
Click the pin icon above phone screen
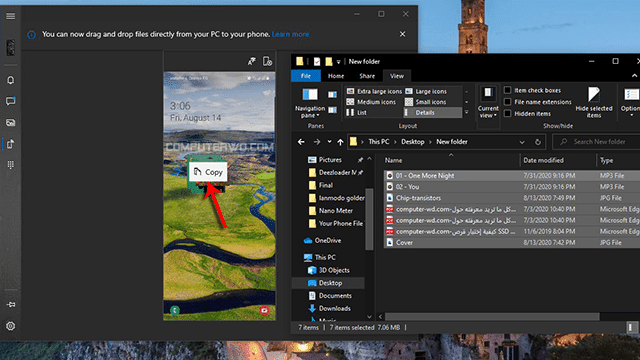[x=251, y=61]
